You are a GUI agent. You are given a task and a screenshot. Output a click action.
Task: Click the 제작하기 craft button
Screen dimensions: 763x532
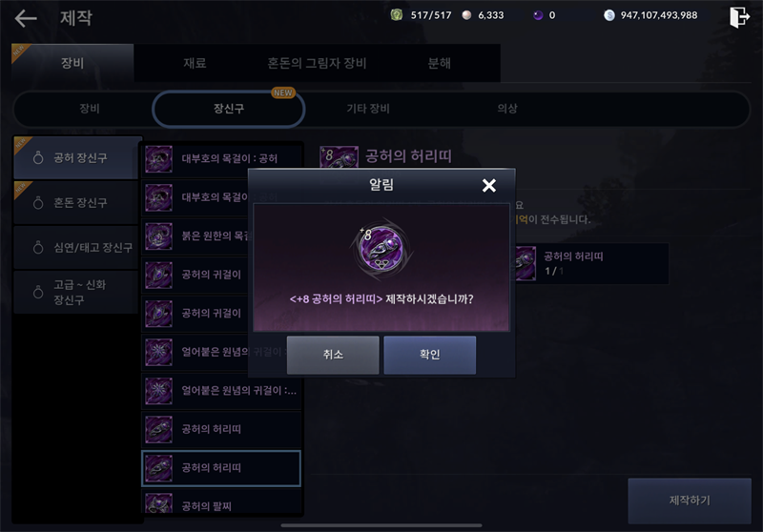click(690, 501)
